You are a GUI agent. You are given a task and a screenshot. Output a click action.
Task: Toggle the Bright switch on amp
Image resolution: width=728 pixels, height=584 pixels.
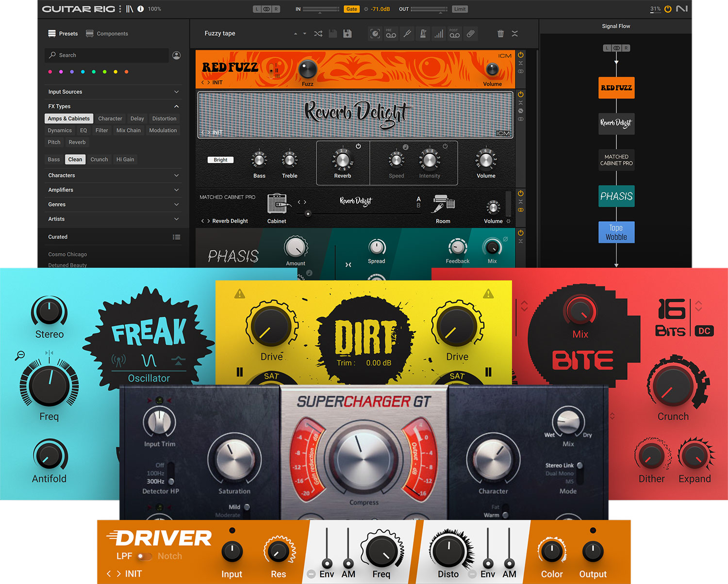click(x=220, y=160)
